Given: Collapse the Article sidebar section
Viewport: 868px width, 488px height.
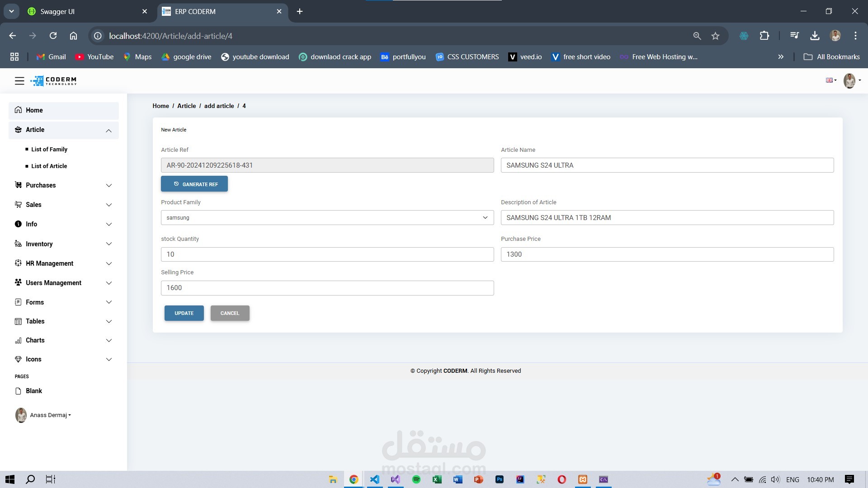Looking at the screenshot, I should tap(64, 130).
